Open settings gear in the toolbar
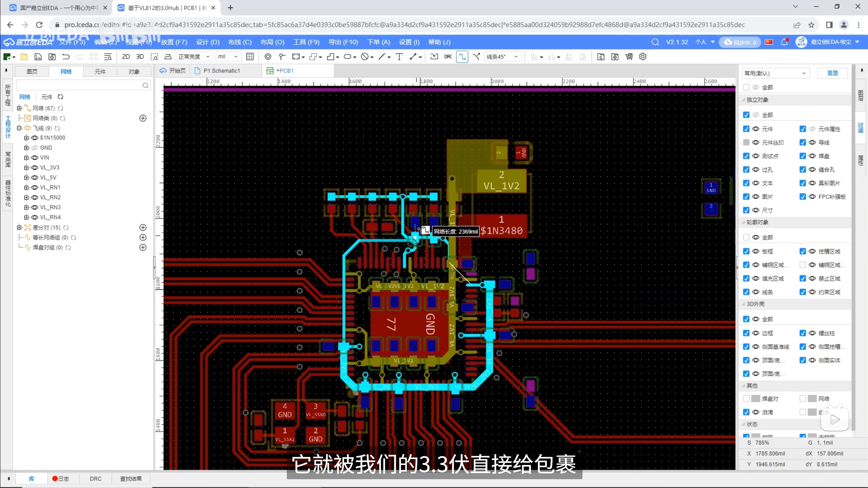 (643, 57)
